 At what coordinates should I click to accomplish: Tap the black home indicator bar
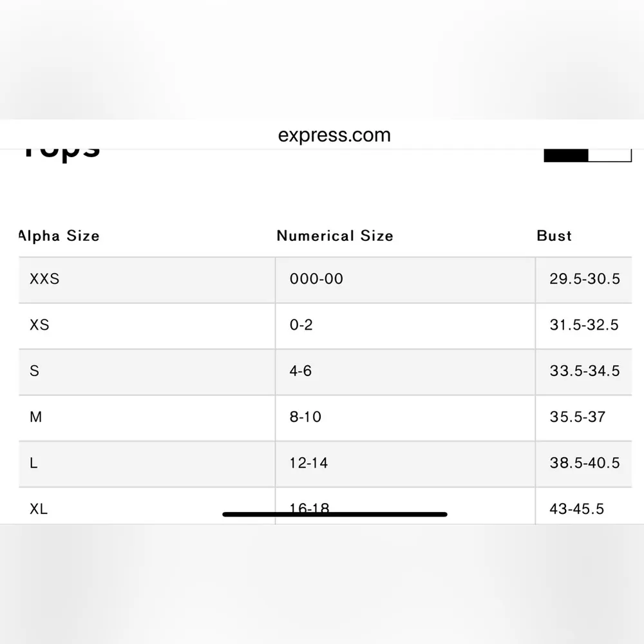(x=334, y=515)
